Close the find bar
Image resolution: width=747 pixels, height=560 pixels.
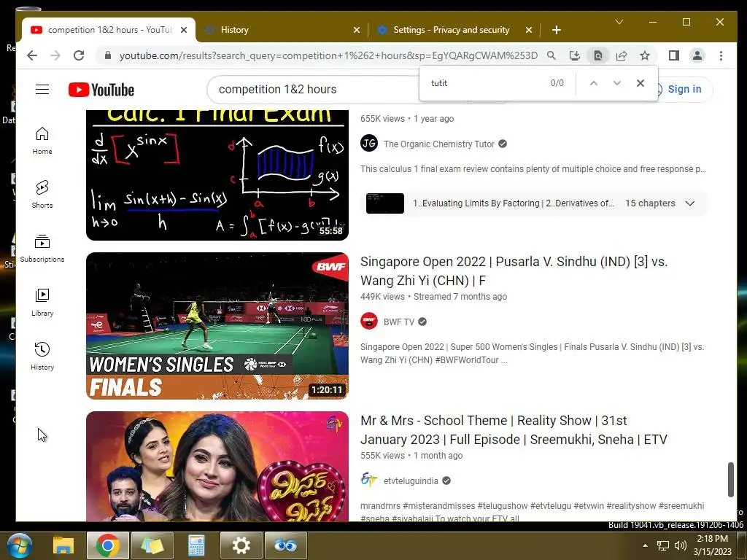click(640, 83)
